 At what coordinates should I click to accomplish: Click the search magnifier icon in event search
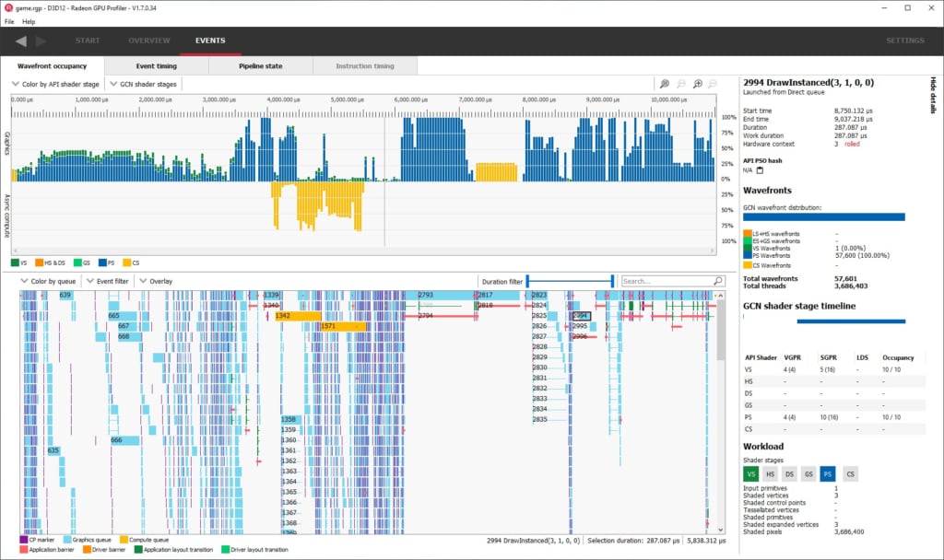click(x=717, y=281)
